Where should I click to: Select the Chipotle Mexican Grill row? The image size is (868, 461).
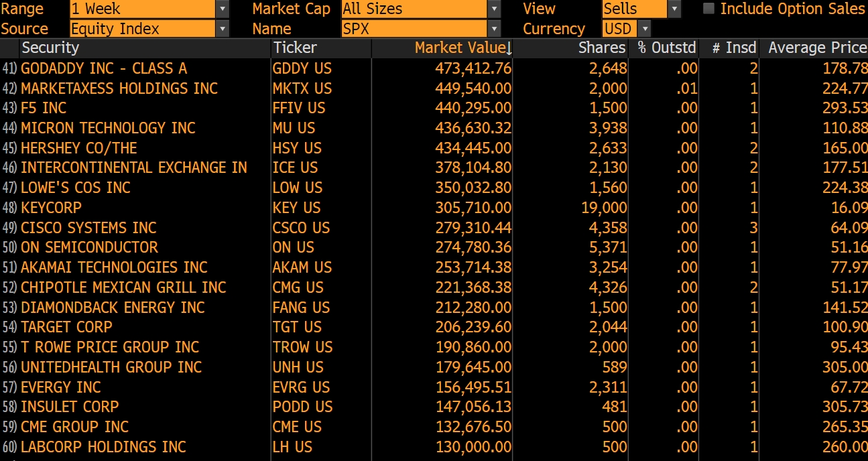pos(123,287)
